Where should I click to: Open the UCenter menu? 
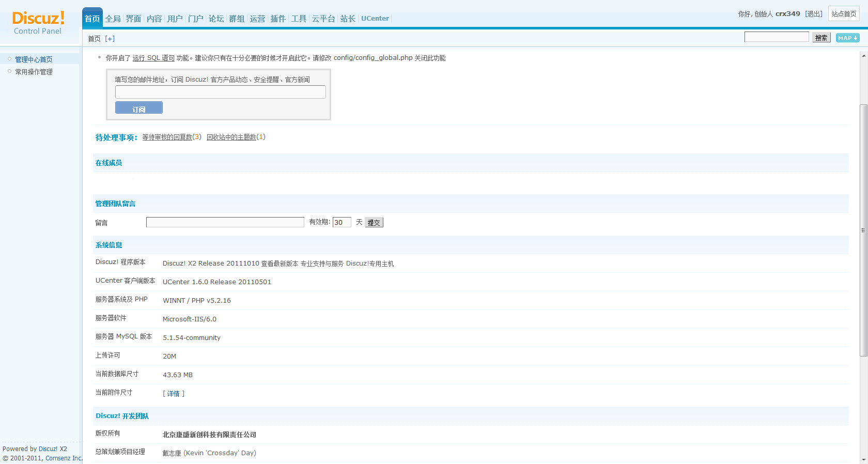pos(375,19)
